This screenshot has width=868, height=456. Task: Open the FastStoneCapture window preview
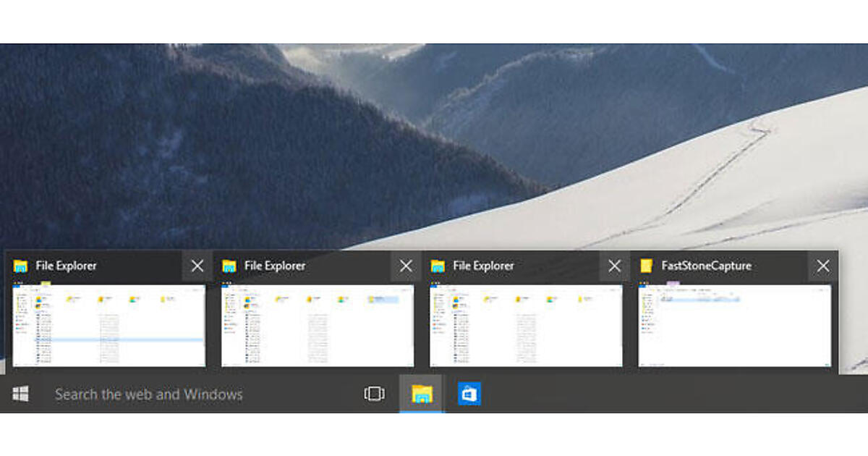734,326
